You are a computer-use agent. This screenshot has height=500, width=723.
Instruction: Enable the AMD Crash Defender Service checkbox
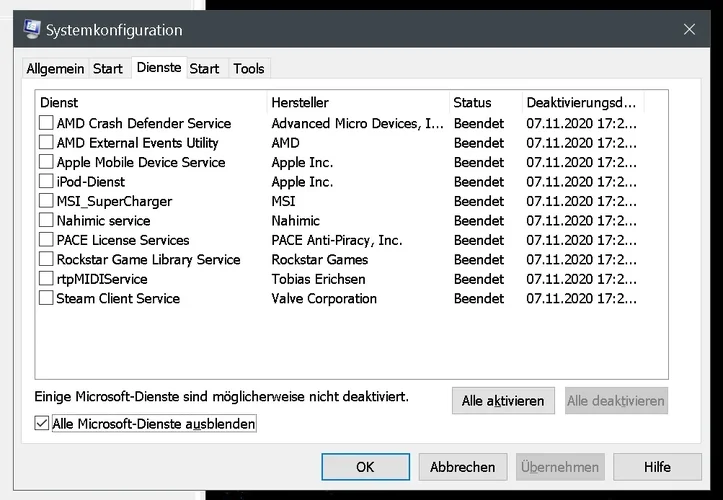point(46,123)
